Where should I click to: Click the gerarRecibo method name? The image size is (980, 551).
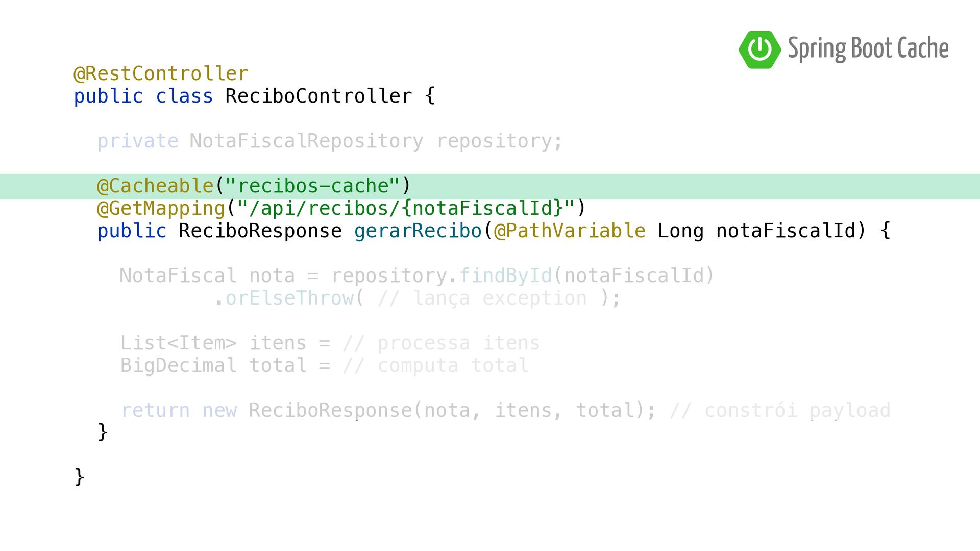click(x=418, y=231)
